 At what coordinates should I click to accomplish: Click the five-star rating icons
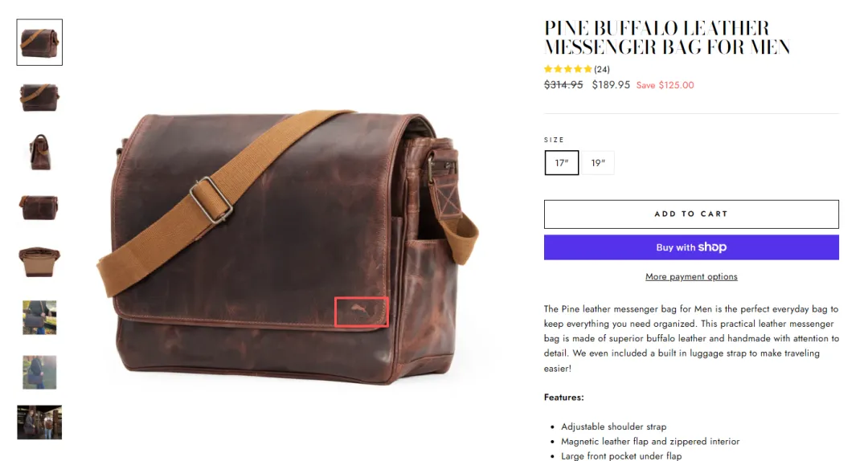pos(568,69)
